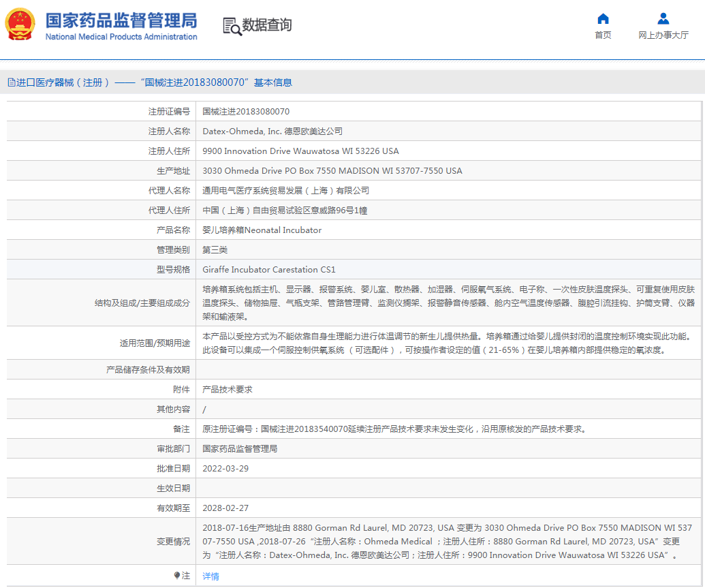Select product name 婴儿培养箱Neonatal Incubator

coord(262,230)
